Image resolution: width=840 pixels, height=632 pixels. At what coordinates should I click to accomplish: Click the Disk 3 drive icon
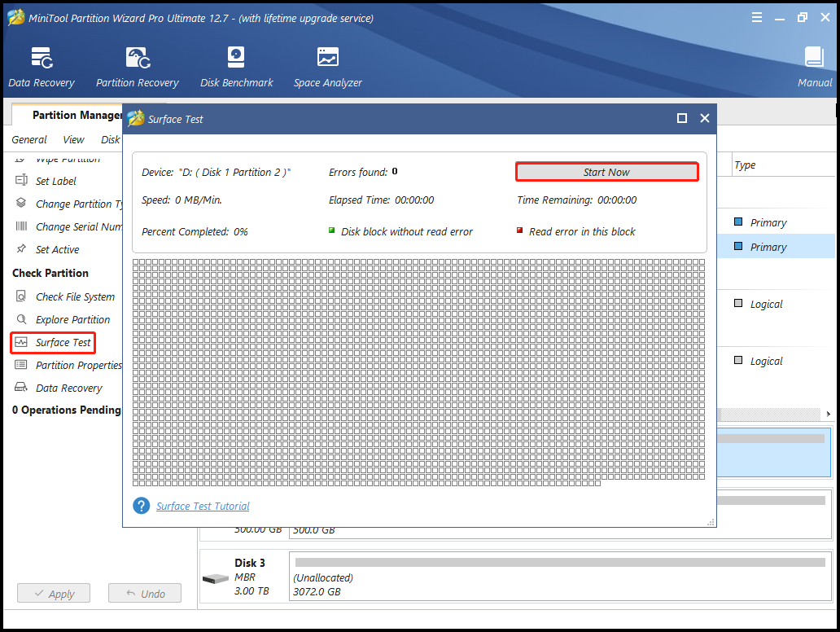(216, 578)
